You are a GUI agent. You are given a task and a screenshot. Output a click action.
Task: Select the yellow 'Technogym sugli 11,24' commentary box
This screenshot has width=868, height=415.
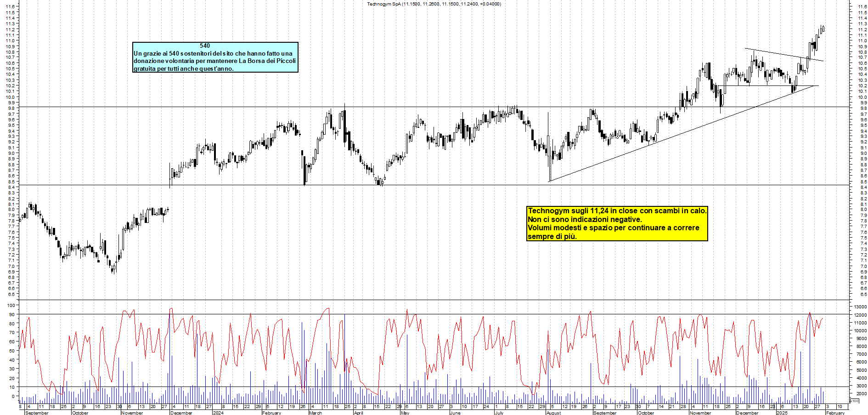click(x=617, y=223)
